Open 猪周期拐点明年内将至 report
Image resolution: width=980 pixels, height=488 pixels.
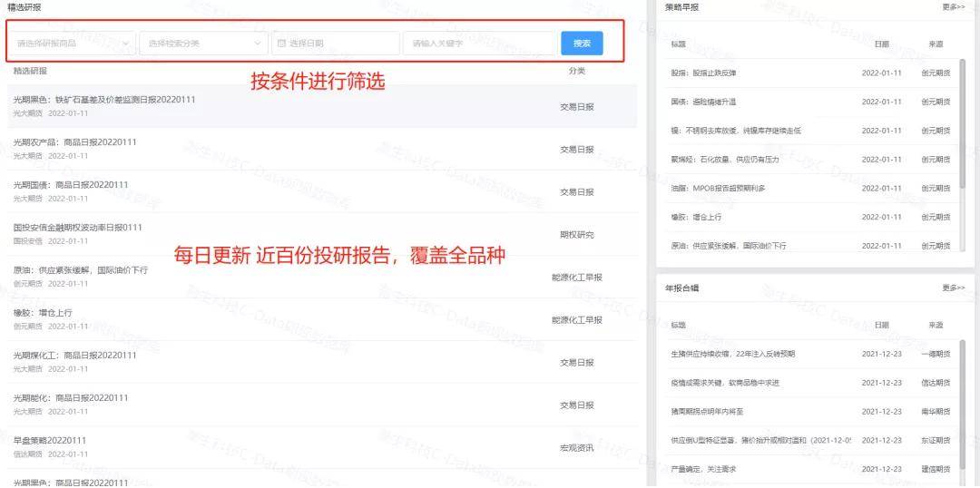tap(706, 411)
